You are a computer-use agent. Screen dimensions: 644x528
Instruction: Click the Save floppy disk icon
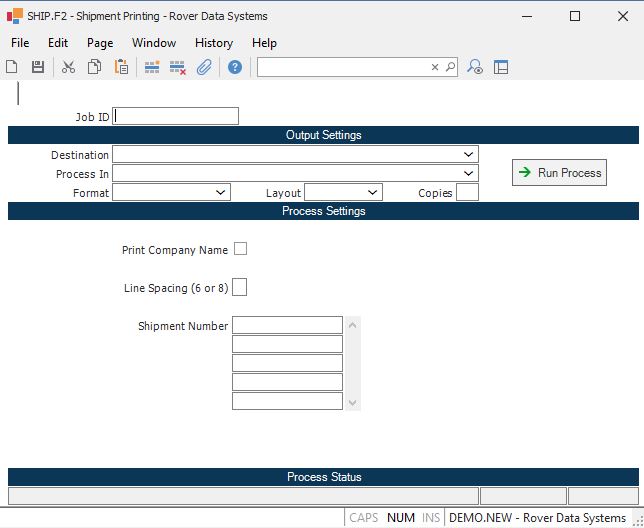tap(38, 67)
